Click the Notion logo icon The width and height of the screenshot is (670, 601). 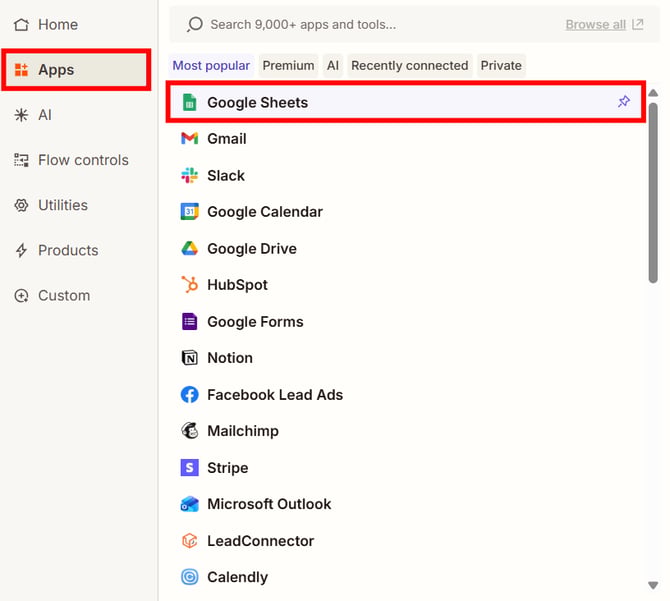(x=190, y=358)
